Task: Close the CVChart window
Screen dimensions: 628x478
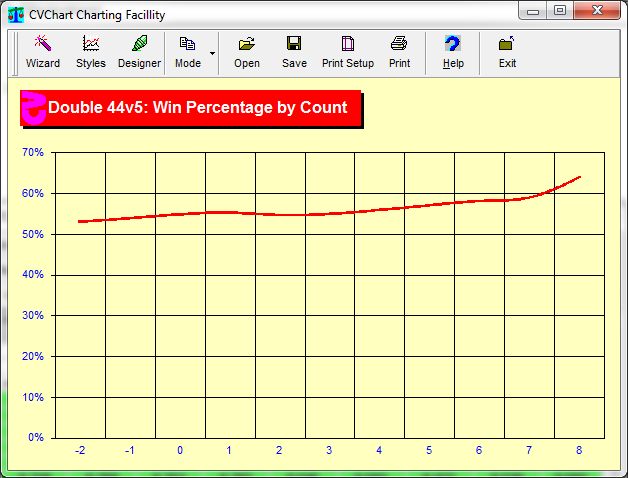Action: coord(598,11)
